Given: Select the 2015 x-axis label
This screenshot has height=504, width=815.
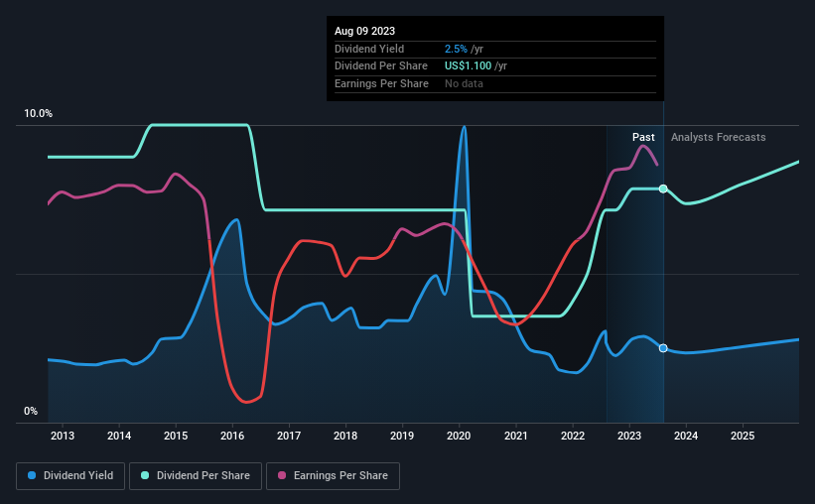Looking at the screenshot, I should coord(176,436).
